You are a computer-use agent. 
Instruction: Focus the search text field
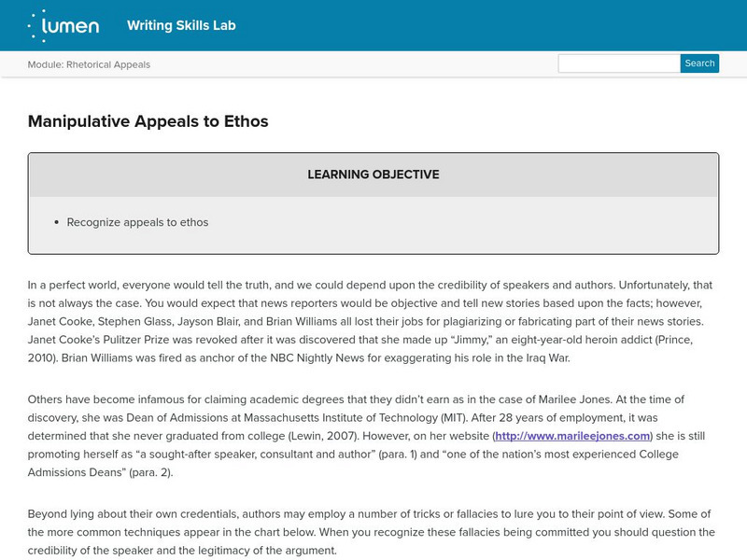[618, 63]
